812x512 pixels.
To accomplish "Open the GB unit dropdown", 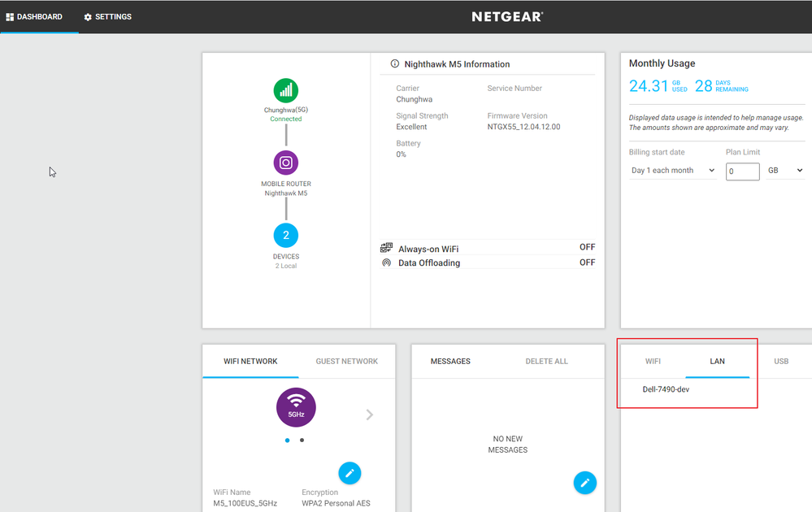I will [x=785, y=171].
